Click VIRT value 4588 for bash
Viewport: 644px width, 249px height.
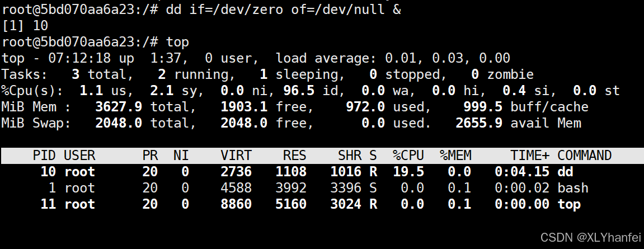click(236, 188)
